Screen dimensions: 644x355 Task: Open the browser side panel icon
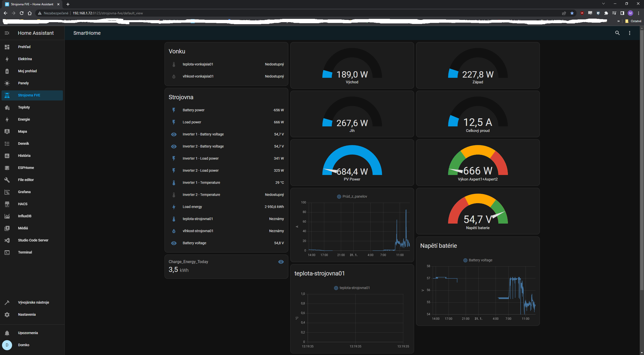coord(622,13)
